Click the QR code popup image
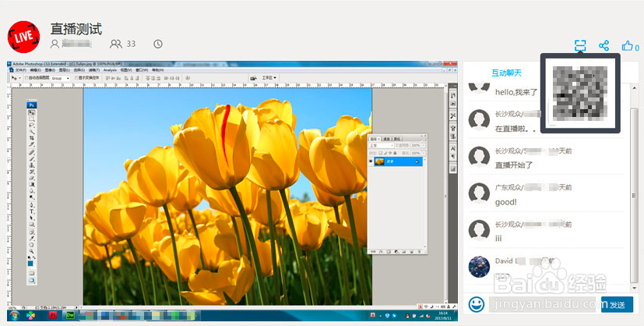 (x=580, y=94)
